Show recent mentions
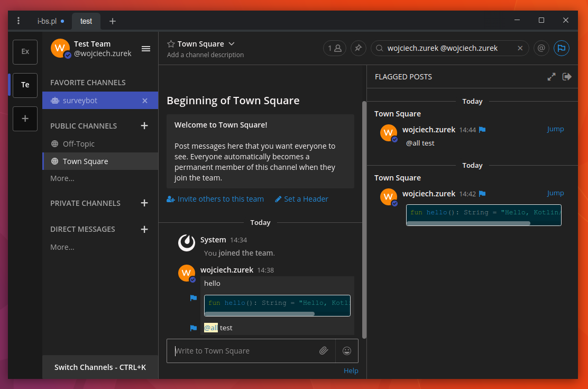The height and width of the screenshot is (389, 588). [x=541, y=48]
